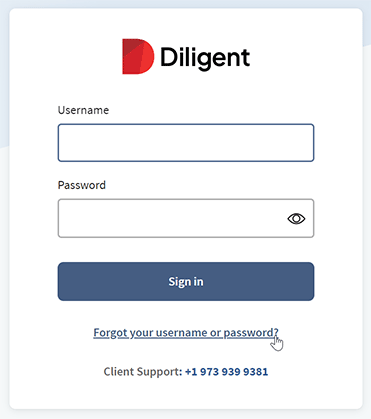Image resolution: width=371 pixels, height=419 pixels.
Task: Click the Client Support label text
Action: coord(143,371)
